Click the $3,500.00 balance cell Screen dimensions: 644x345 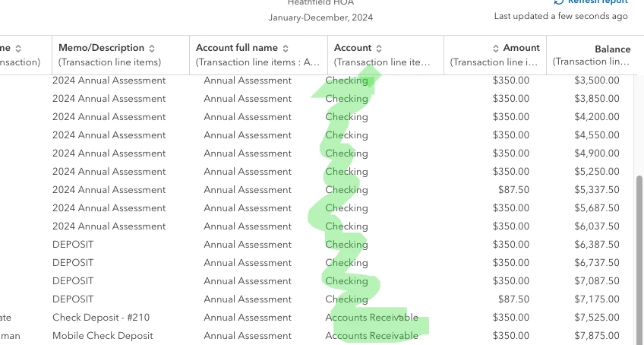597,81
